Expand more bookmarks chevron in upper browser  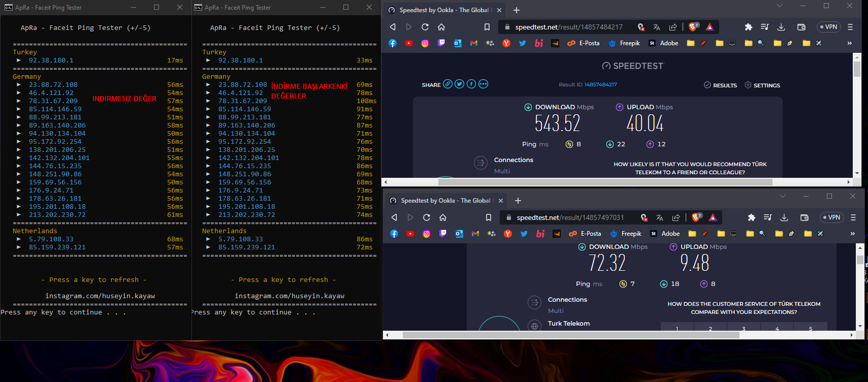click(x=850, y=43)
